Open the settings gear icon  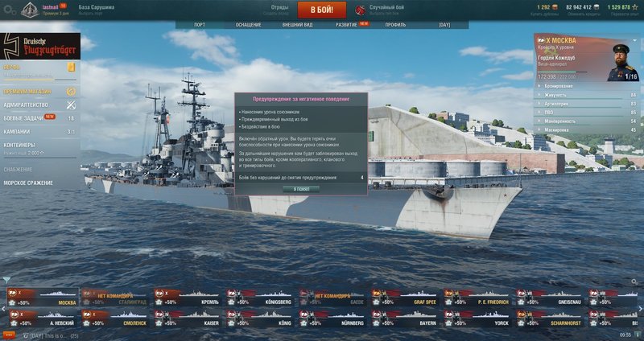(9, 10)
